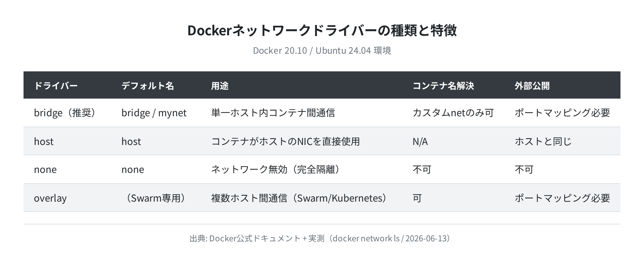
Task: Click the N/A cell in host row
Action: 420,141
